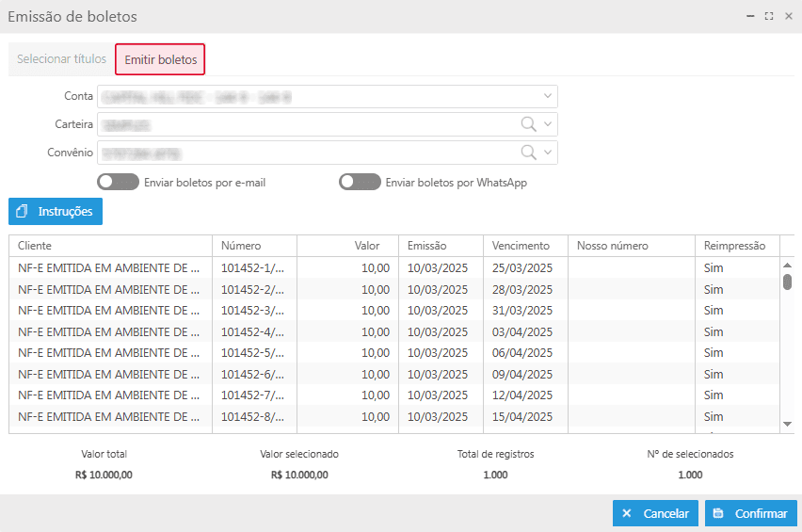Click the scroll down arrow in table

pos(787,425)
